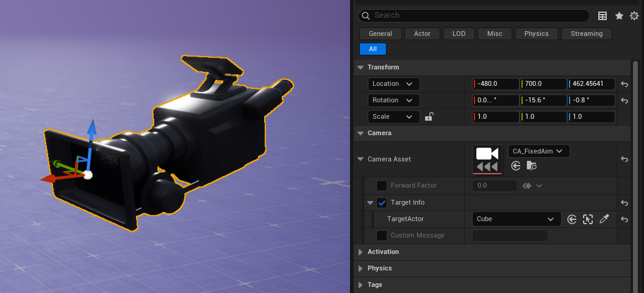
Task: Select the Physics filter tab
Action: point(537,34)
